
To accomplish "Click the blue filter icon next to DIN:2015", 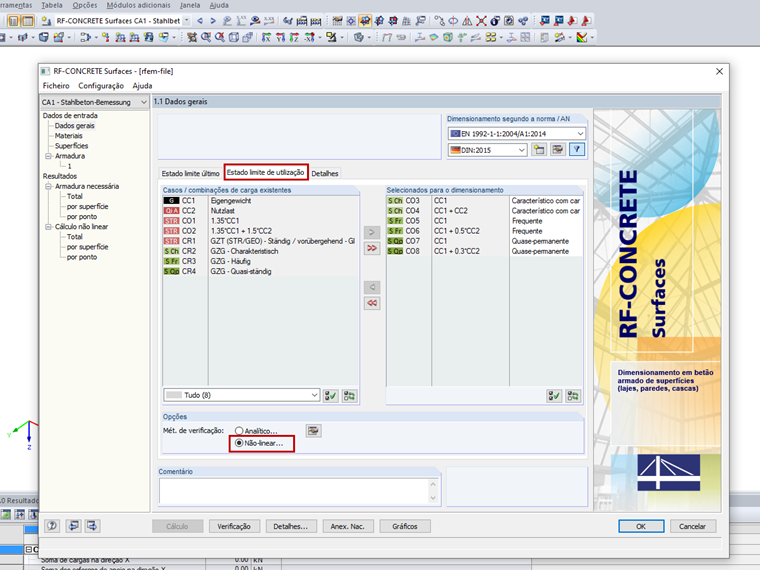I will click(x=577, y=150).
